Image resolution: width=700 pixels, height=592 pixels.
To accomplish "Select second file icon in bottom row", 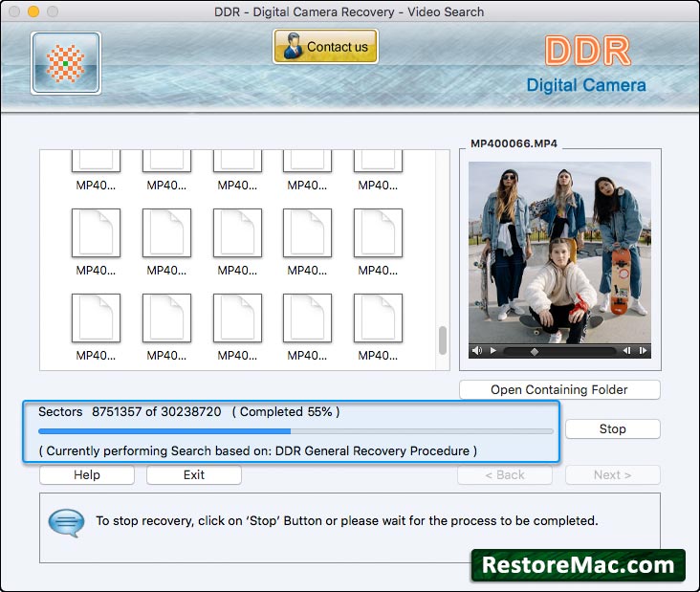I will point(166,318).
